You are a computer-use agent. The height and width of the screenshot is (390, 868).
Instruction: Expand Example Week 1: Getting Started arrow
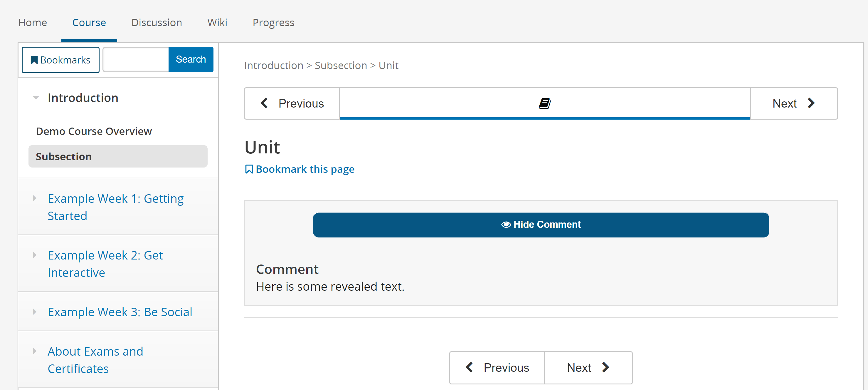pos(34,198)
